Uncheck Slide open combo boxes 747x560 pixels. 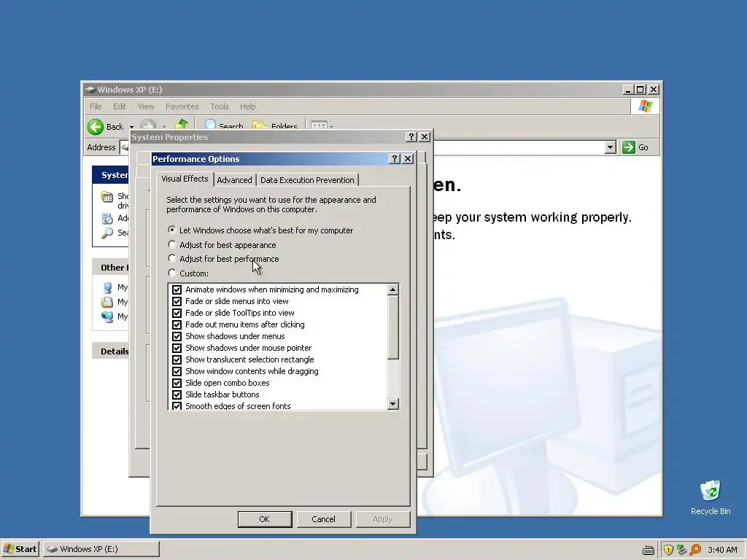coord(177,383)
